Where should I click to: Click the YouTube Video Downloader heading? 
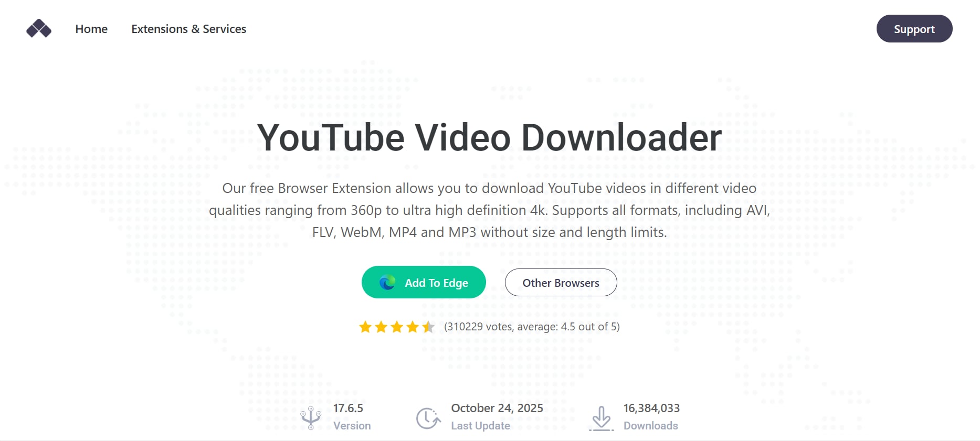(x=489, y=137)
